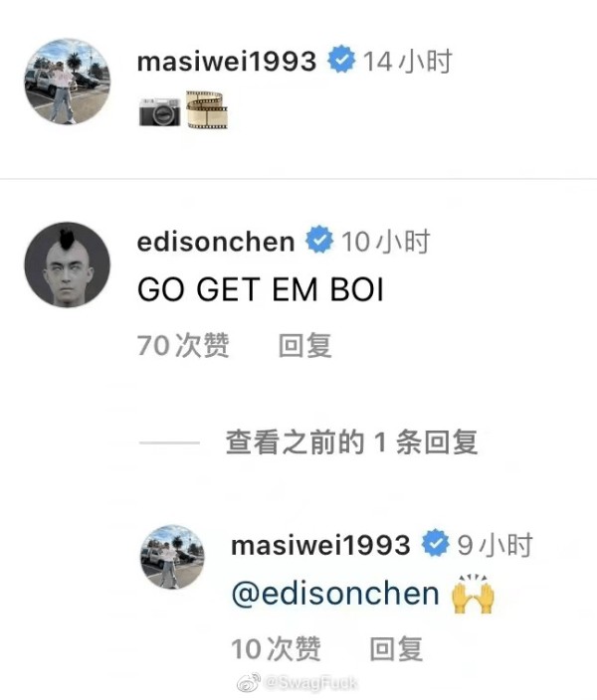The height and width of the screenshot is (700, 597).
Task: Open edisonchen profile avatar
Action: (67, 264)
